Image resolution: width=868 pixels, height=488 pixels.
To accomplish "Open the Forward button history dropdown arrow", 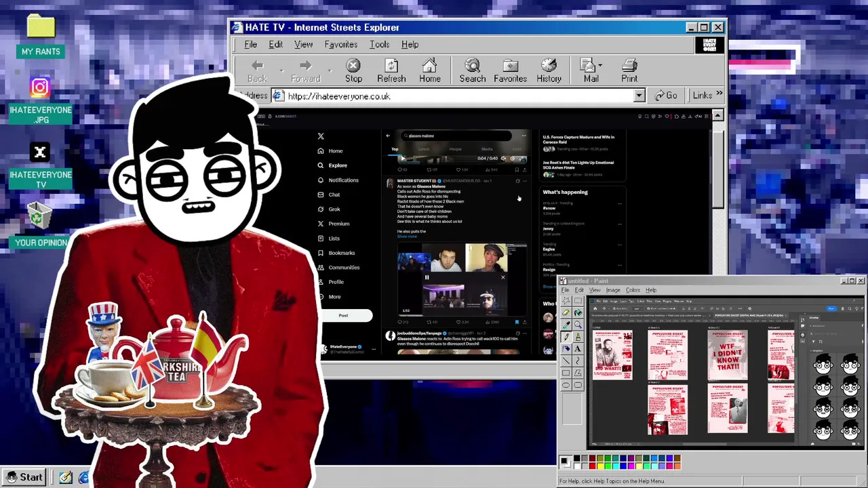I will [x=330, y=70].
